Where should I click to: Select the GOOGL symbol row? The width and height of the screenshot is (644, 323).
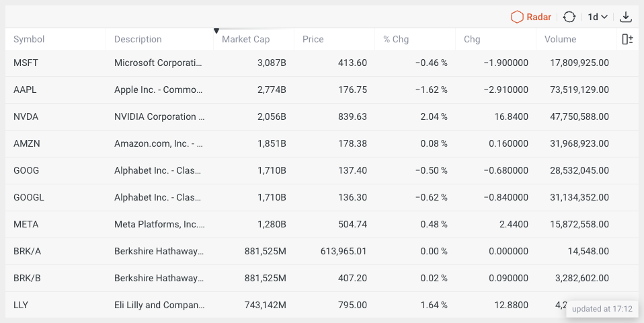pyautogui.click(x=321, y=197)
